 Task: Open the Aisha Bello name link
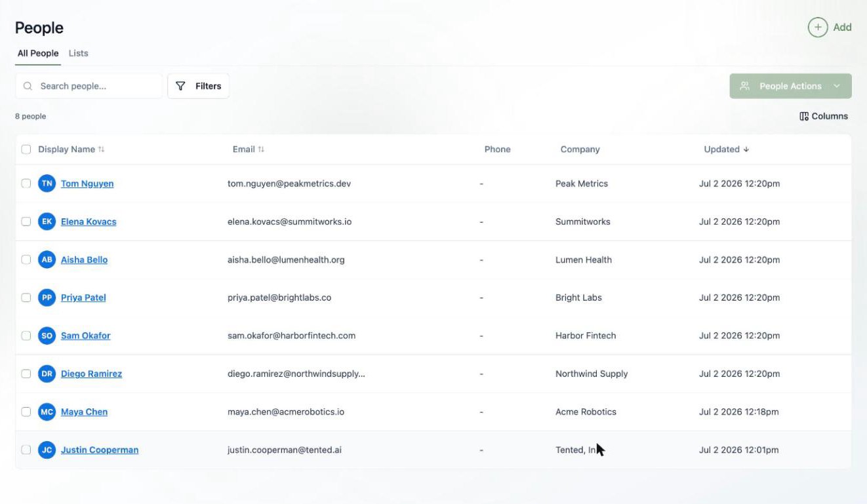coord(84,260)
